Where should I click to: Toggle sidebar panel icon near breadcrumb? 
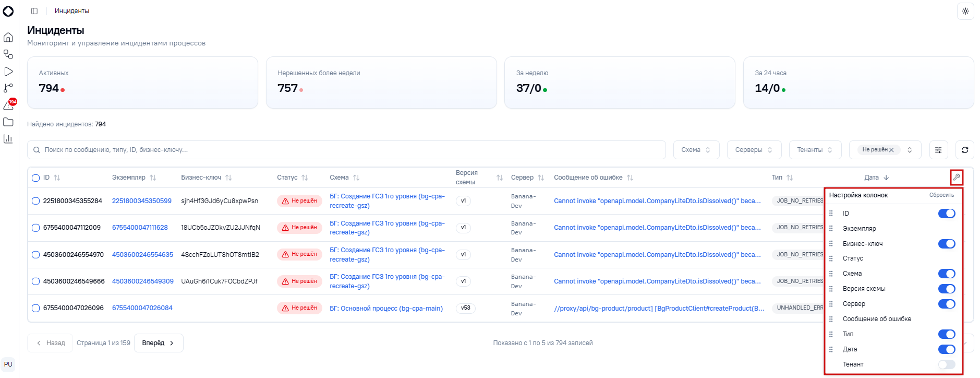[34, 11]
